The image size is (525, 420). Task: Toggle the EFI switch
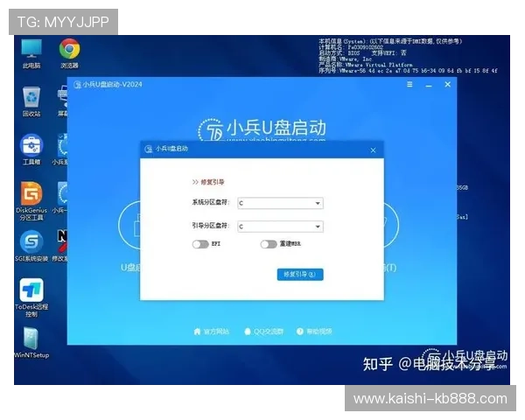pos(200,244)
